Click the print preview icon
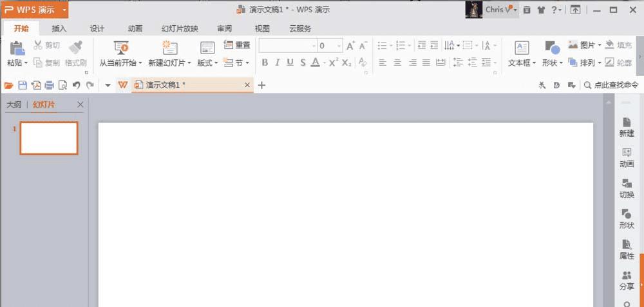This screenshot has width=644, height=307. (62, 85)
